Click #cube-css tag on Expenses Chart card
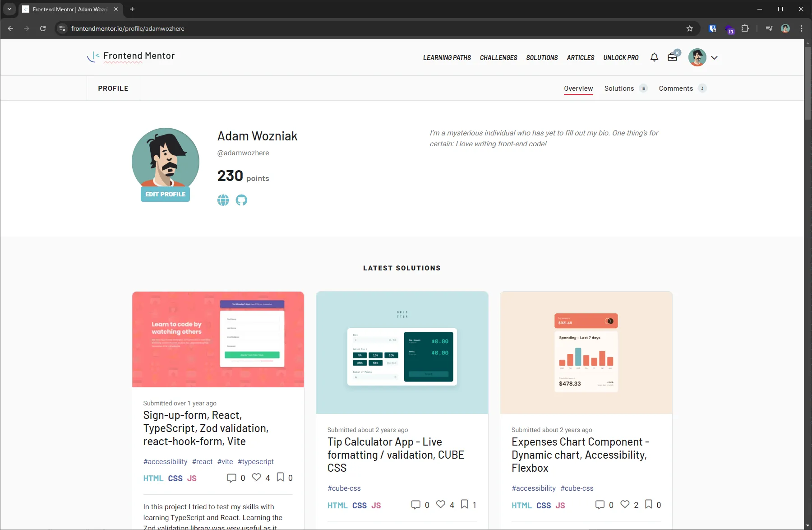Image resolution: width=812 pixels, height=530 pixels. 577,488
